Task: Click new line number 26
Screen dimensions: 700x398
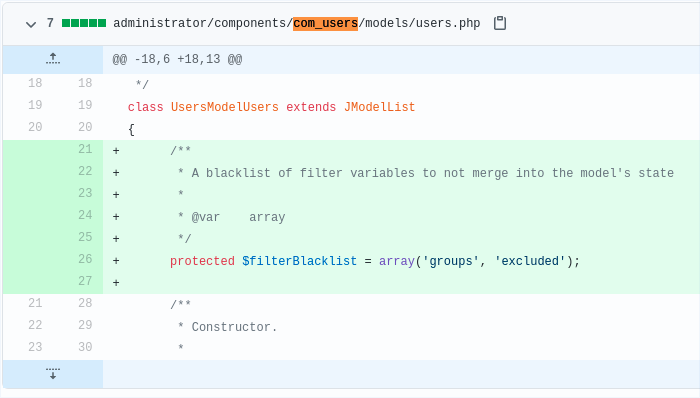Action: pyautogui.click(x=85, y=259)
